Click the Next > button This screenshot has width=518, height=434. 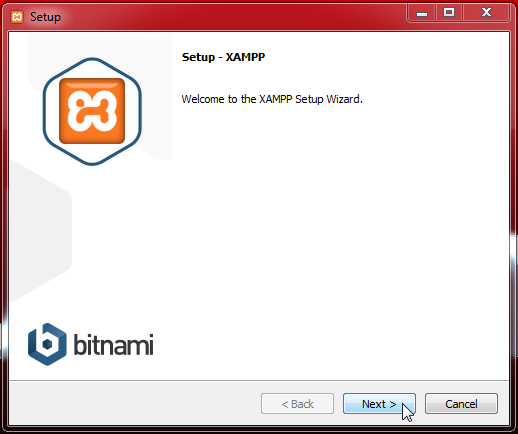(379, 404)
